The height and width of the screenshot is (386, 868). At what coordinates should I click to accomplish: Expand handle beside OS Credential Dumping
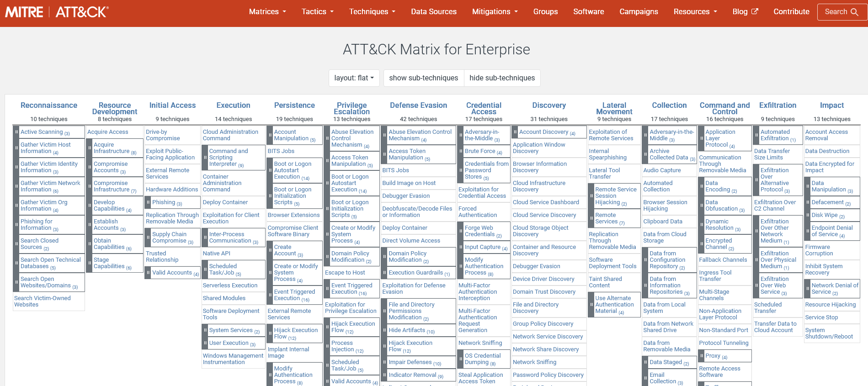click(460, 359)
